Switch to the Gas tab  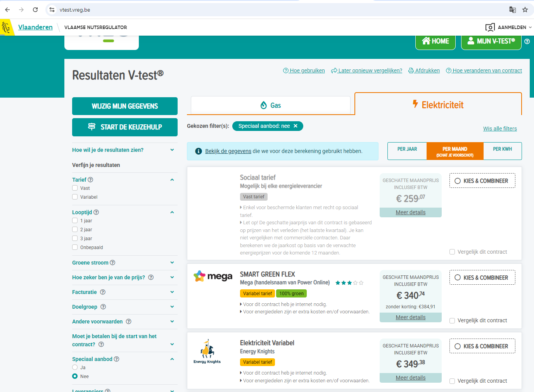click(270, 105)
